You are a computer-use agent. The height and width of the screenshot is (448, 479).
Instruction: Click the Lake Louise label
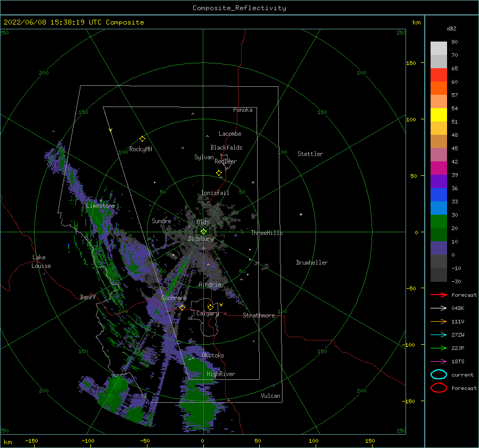pos(41,262)
